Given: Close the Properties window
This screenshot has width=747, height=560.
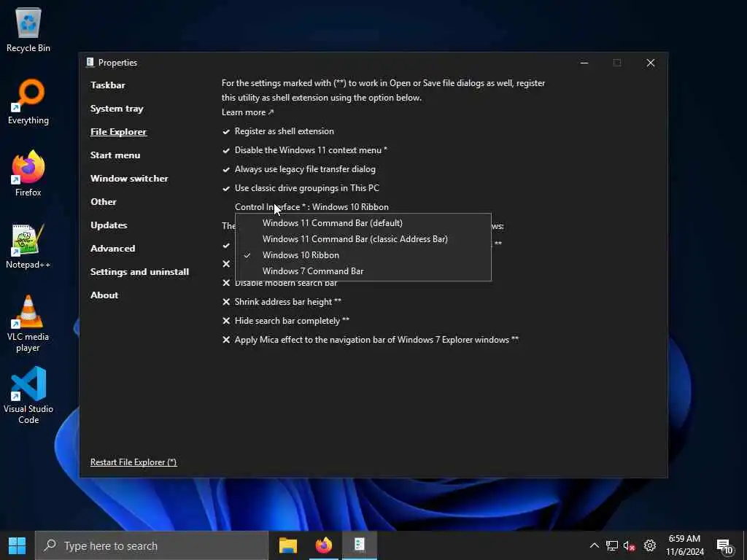Looking at the screenshot, I should tap(650, 63).
